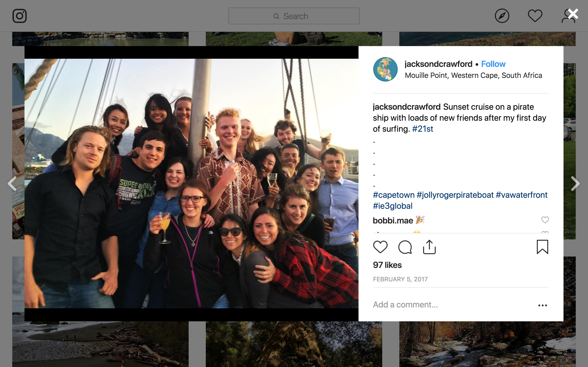Open jacksondcrawford profile picture

point(385,69)
